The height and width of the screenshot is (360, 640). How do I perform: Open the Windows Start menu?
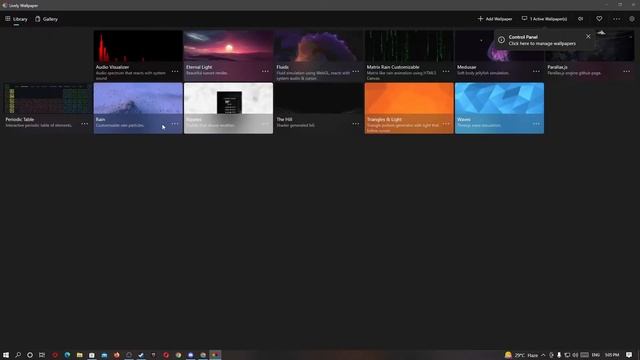click(6, 355)
